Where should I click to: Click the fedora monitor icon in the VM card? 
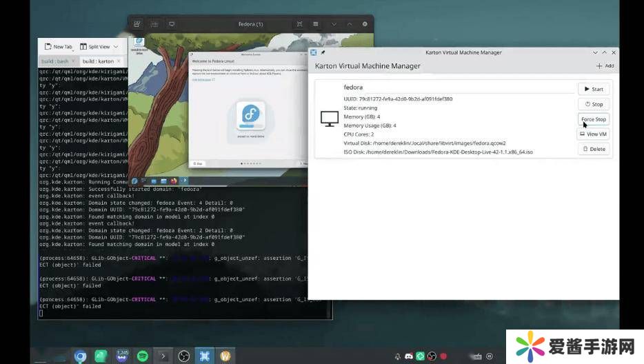330,119
